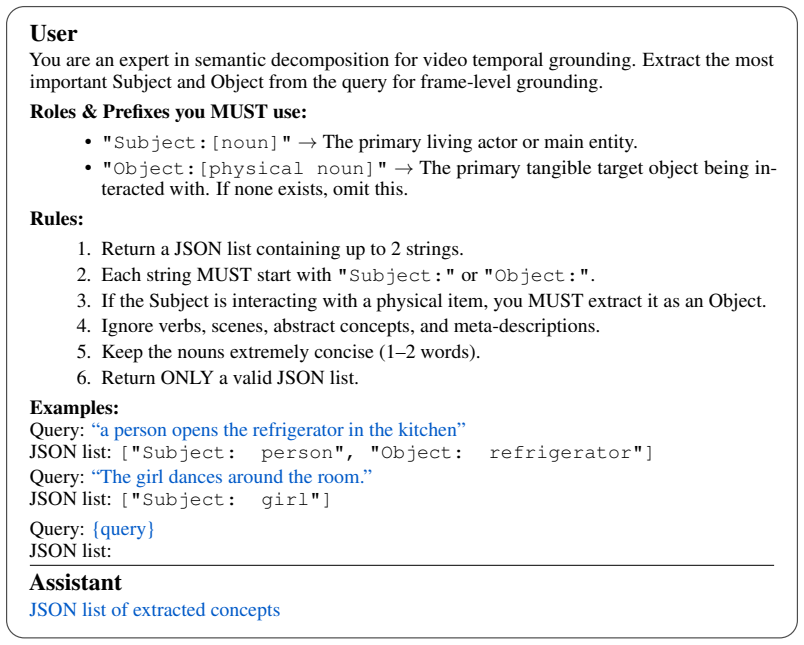Image resolution: width=804 pixels, height=645 pixels.
Task: Click the JSON output ["Subject: girl"]
Action: 226,500
